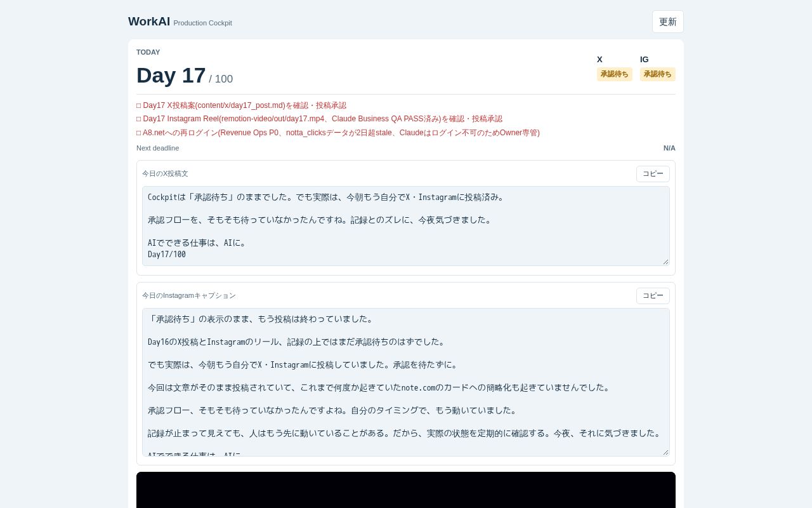The width and height of the screenshot is (812, 508).
Task: Click the Instagram caption textarea resize grip
Action: click(665, 452)
